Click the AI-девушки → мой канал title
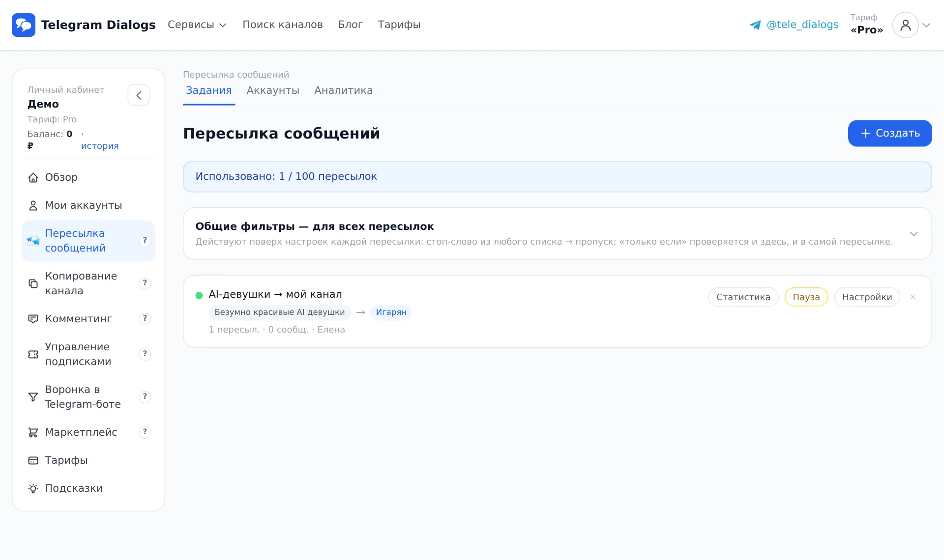 275,294
